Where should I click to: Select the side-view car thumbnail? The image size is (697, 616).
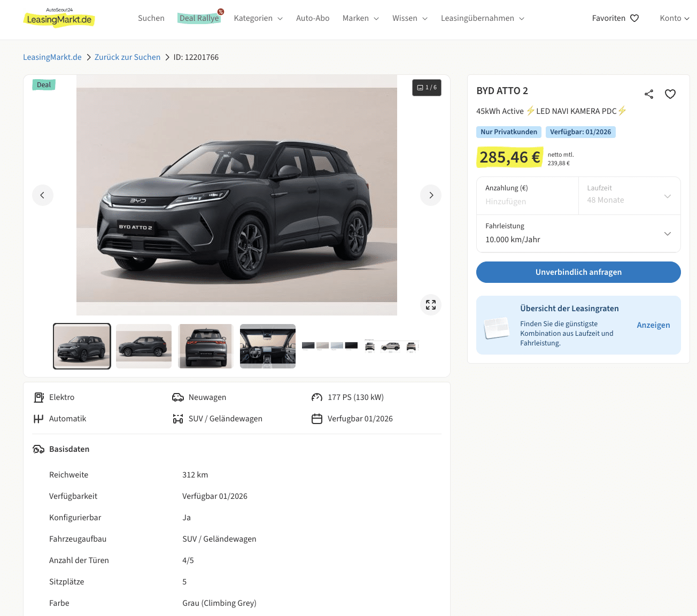pyautogui.click(x=144, y=346)
